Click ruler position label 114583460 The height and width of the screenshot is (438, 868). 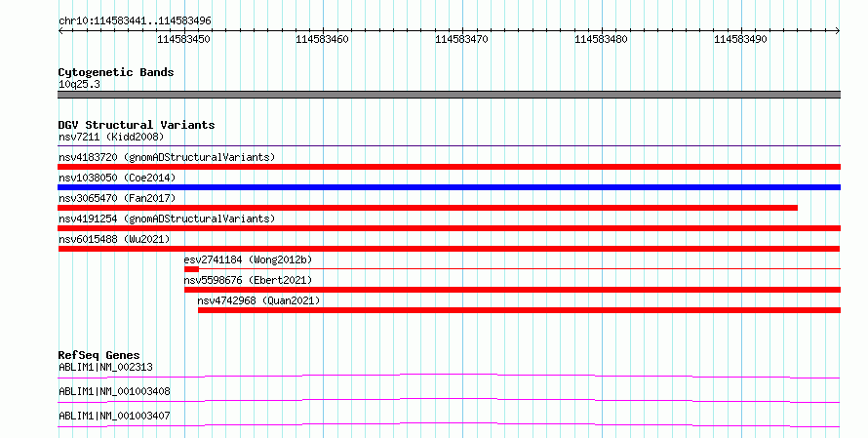[322, 39]
